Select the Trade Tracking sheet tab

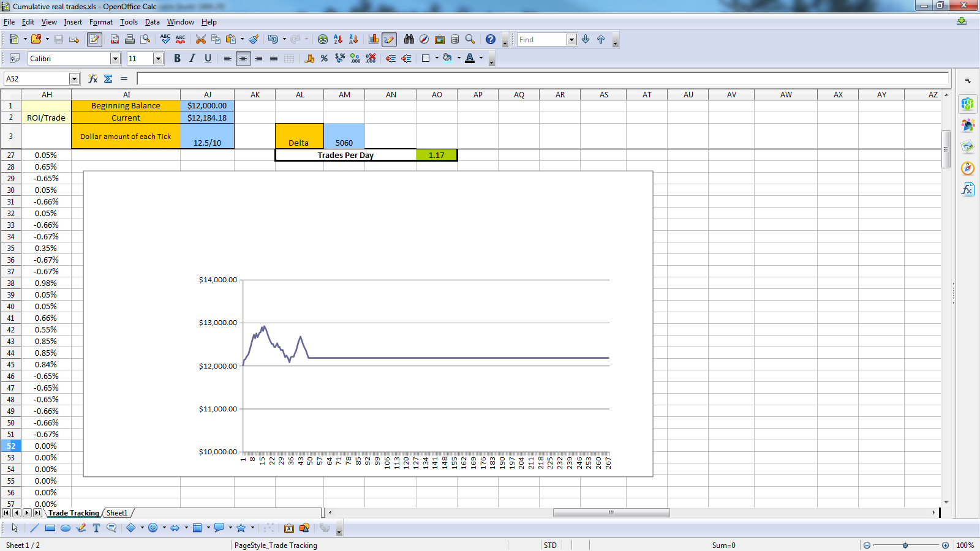click(x=73, y=513)
